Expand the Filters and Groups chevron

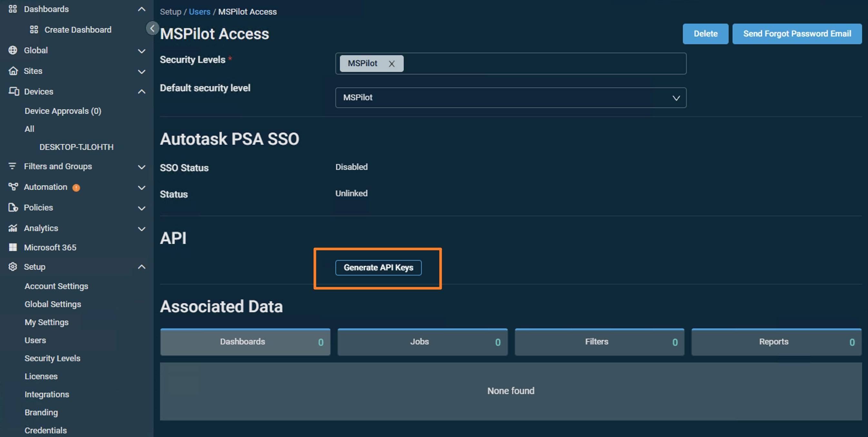(x=142, y=167)
